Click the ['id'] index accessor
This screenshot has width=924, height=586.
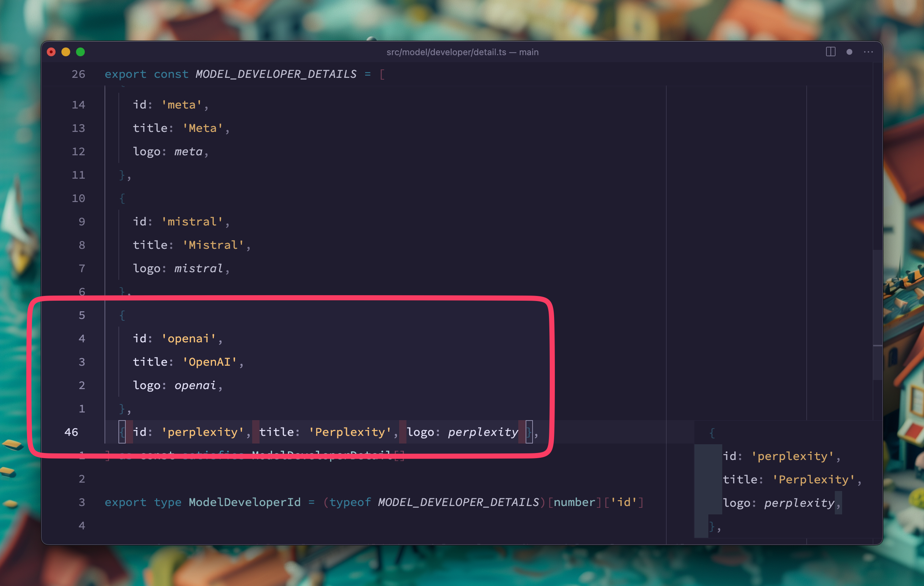point(624,502)
